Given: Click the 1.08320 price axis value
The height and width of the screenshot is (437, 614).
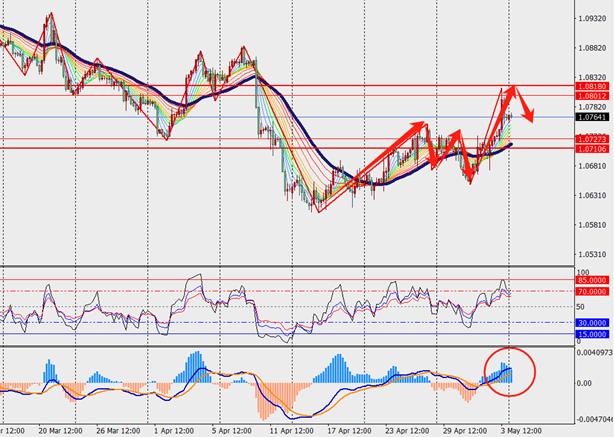Looking at the screenshot, I should point(592,78).
